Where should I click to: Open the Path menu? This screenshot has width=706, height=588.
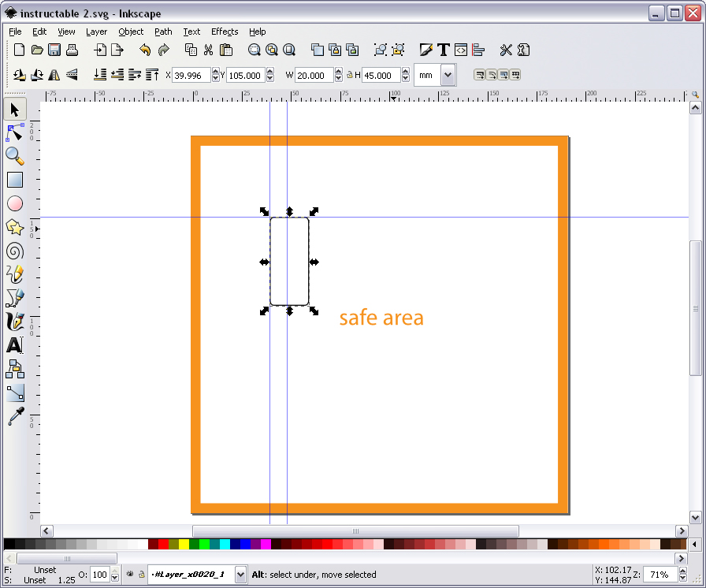[x=163, y=32]
